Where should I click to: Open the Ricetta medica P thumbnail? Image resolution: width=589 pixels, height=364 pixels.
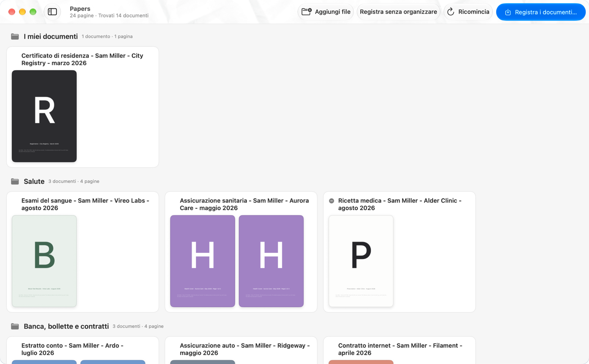click(x=361, y=261)
